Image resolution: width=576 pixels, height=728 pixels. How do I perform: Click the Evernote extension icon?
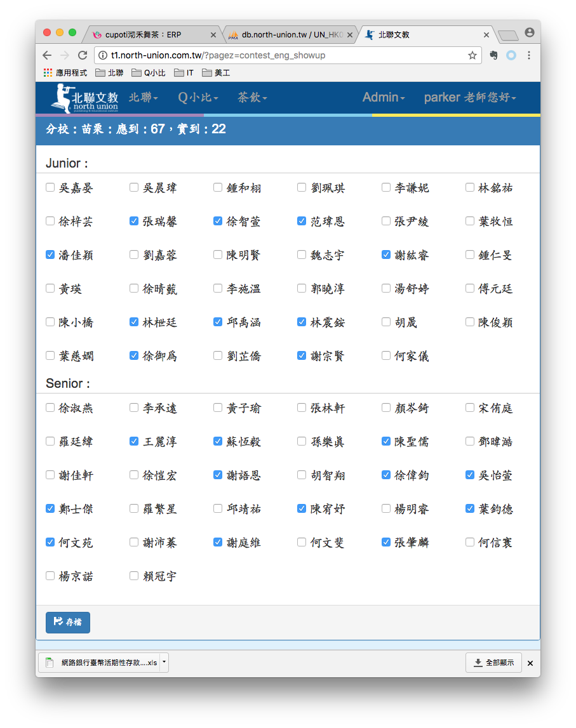coord(493,55)
